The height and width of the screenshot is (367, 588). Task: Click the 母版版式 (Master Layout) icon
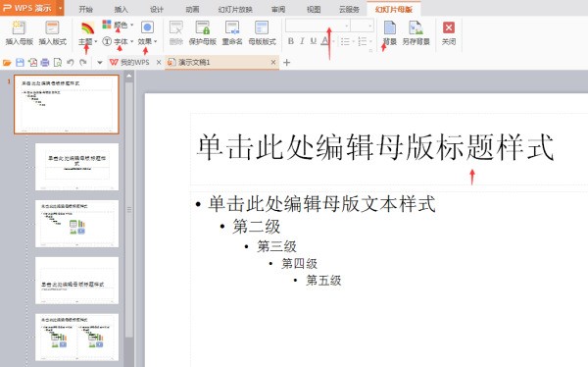click(262, 27)
